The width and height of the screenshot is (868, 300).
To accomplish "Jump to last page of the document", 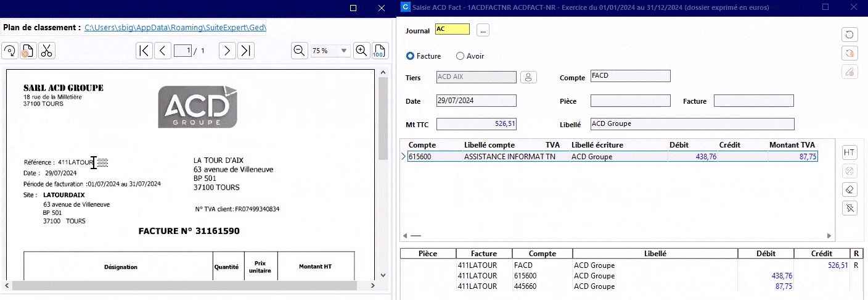I will [x=247, y=51].
